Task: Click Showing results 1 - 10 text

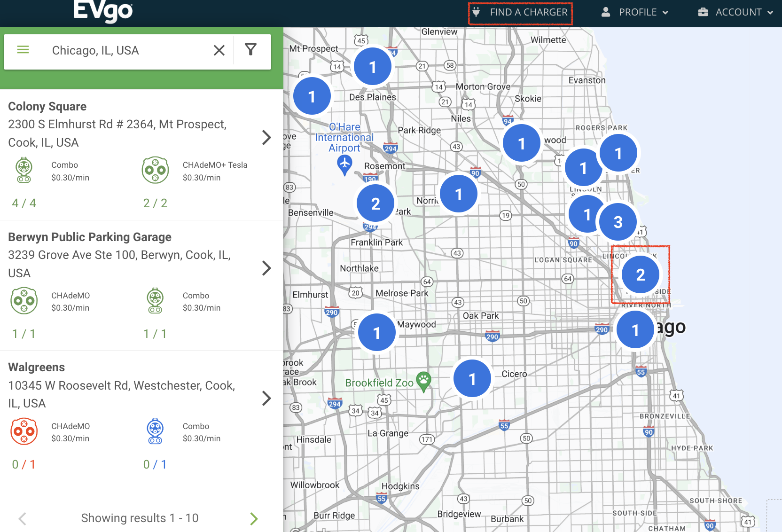Action: click(140, 518)
